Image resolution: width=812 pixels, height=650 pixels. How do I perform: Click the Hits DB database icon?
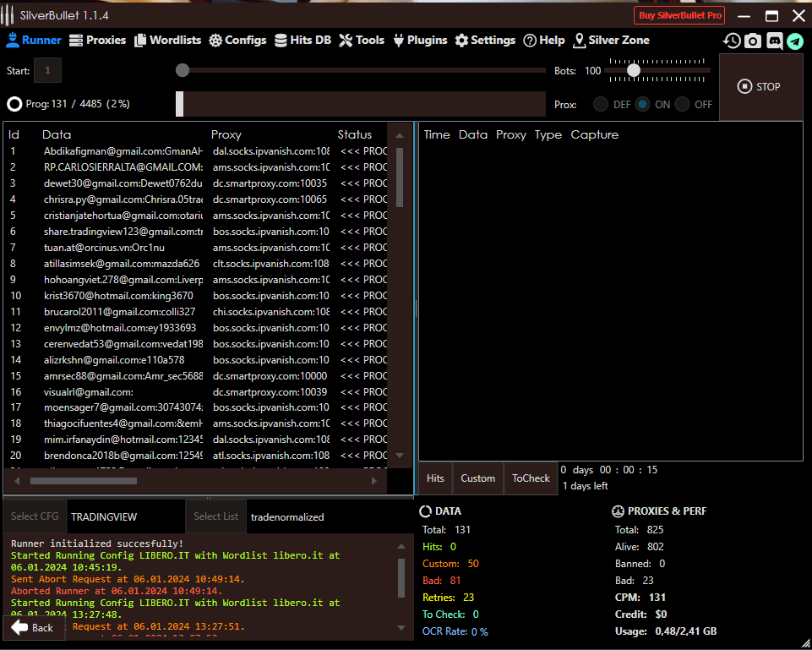[281, 41]
